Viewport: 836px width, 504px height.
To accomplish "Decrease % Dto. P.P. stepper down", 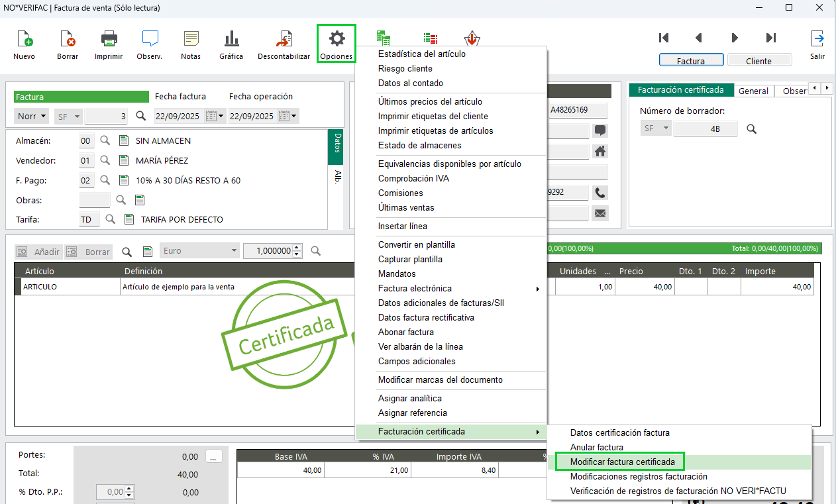I will click(x=129, y=495).
